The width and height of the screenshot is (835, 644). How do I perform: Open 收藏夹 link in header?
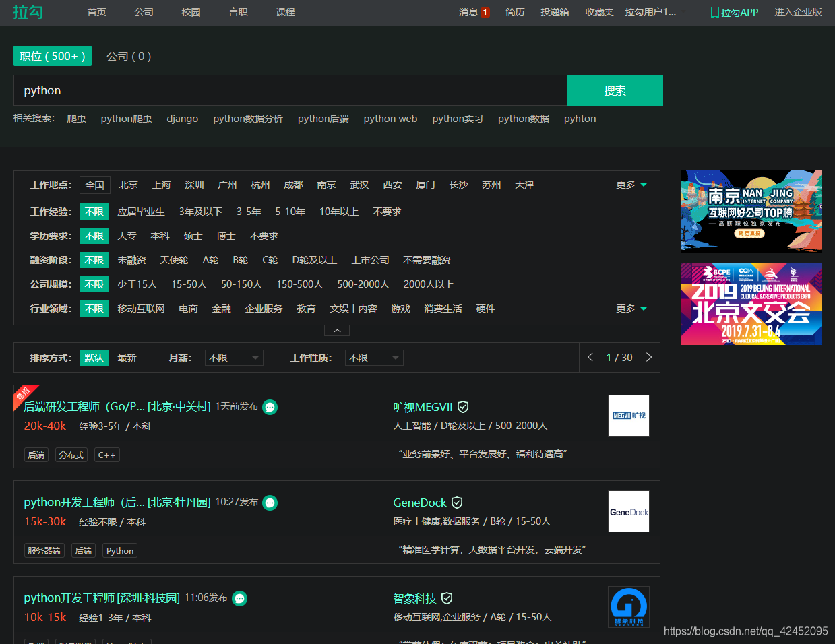click(x=599, y=12)
